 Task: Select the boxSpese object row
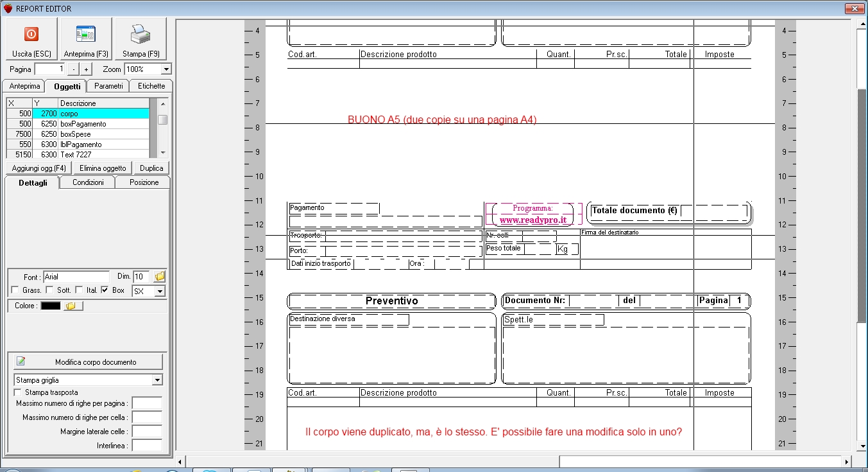(78, 134)
